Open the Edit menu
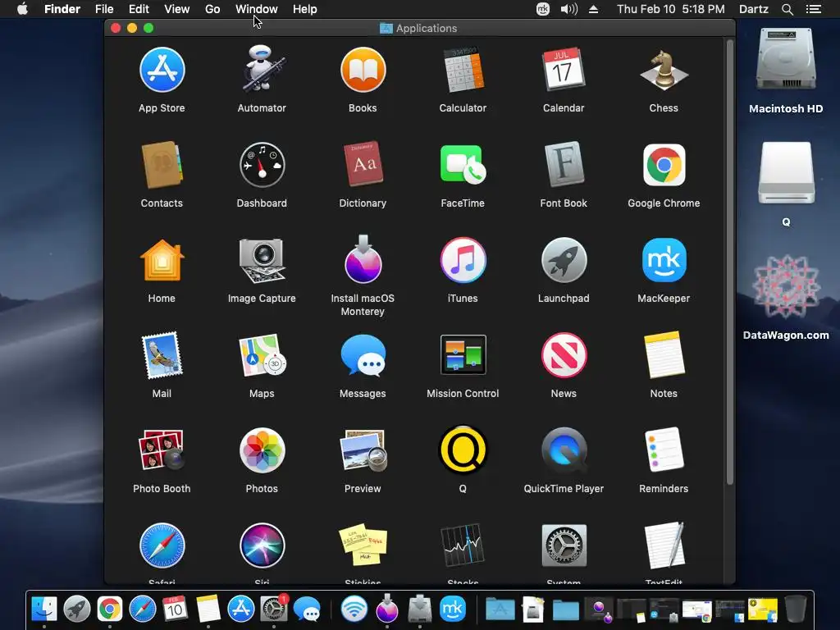 (x=139, y=9)
